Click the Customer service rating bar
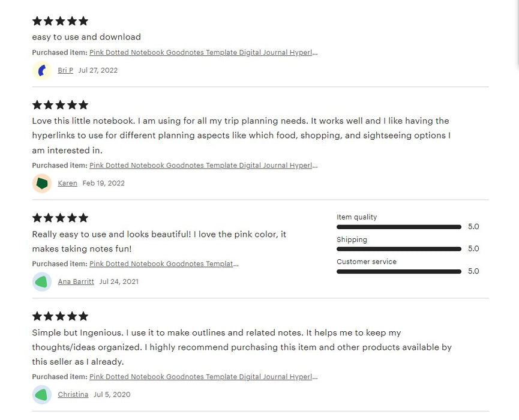Viewport: 519px width, 420px height. [x=399, y=271]
